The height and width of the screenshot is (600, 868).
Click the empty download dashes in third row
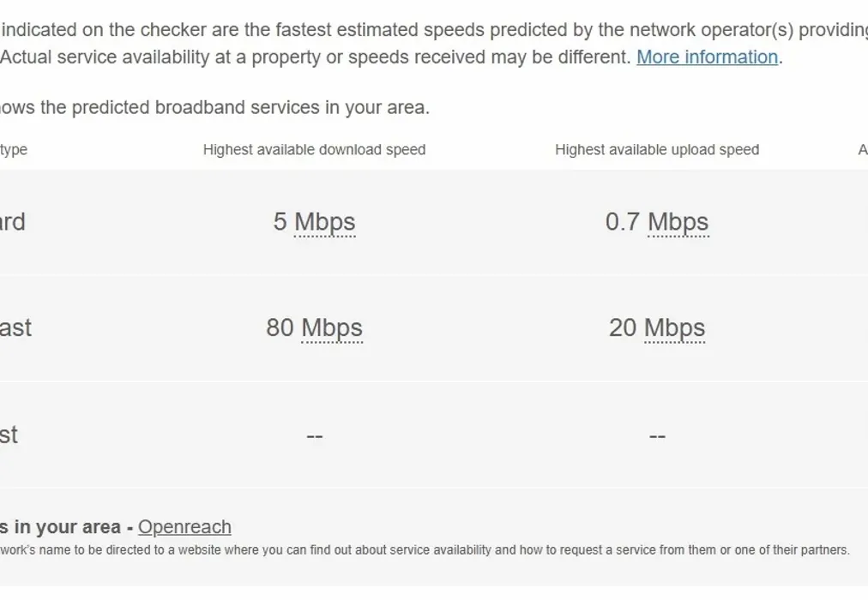coord(314,436)
